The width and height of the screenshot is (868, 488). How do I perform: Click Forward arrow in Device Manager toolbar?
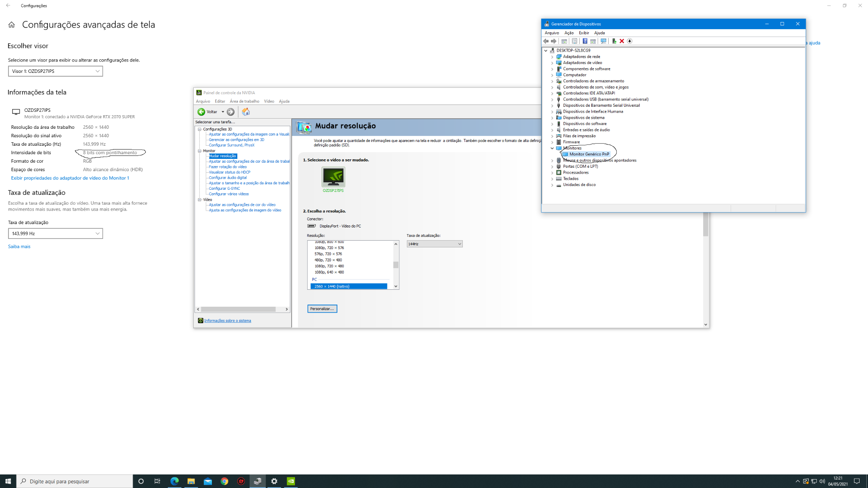(554, 41)
